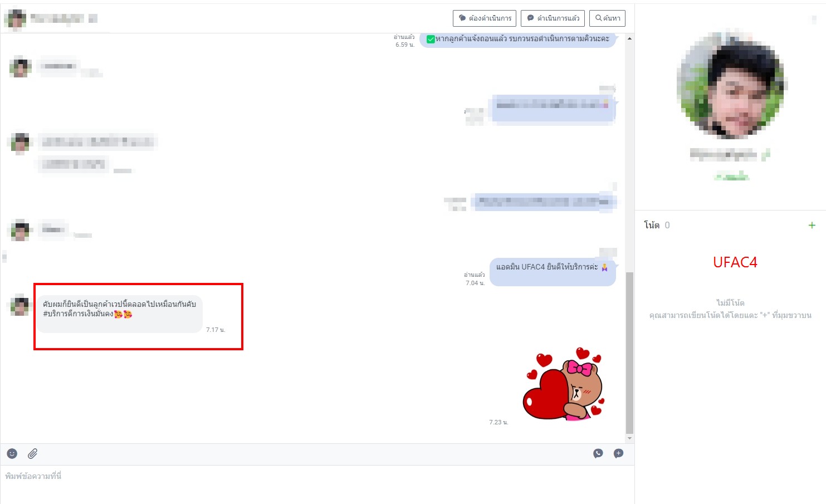Click the sender avatar beside the 7.17 message

(20, 306)
